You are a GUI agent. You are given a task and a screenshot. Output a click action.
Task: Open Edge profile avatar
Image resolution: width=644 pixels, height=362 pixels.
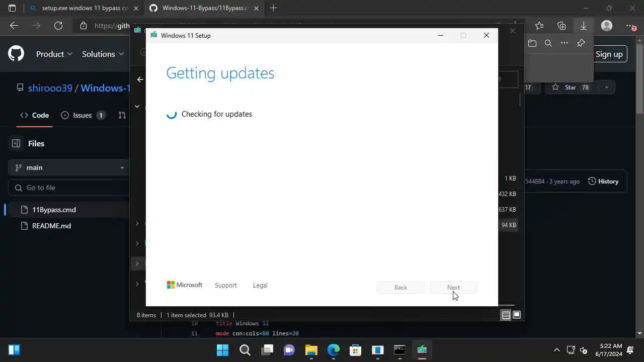click(x=607, y=26)
